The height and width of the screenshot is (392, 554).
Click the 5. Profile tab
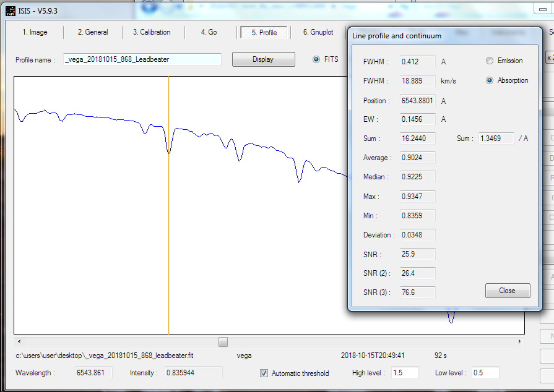264,33
